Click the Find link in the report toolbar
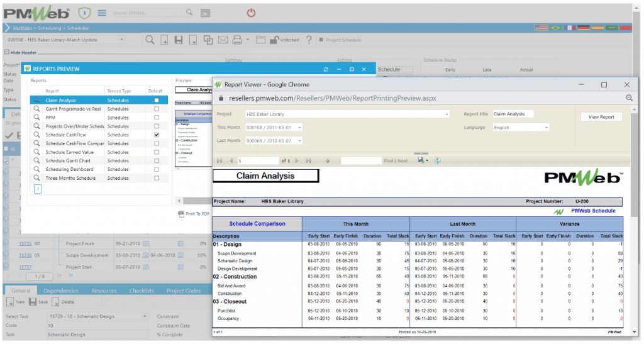This screenshot has width=644, height=344. click(x=388, y=161)
